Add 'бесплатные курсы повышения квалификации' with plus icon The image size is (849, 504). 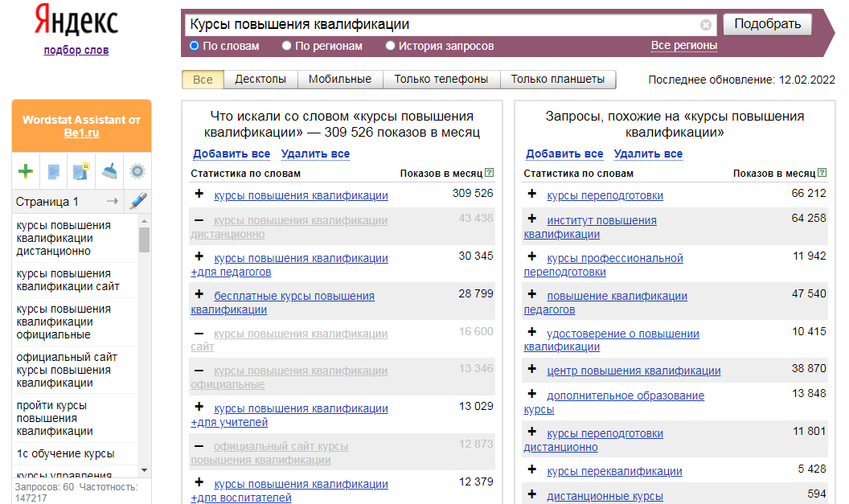pyautogui.click(x=199, y=294)
